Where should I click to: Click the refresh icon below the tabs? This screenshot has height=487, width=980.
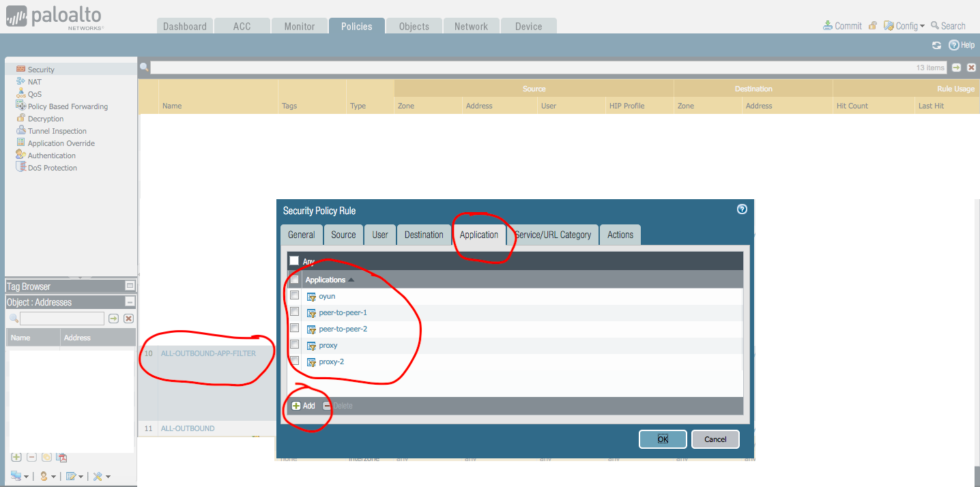936,45
